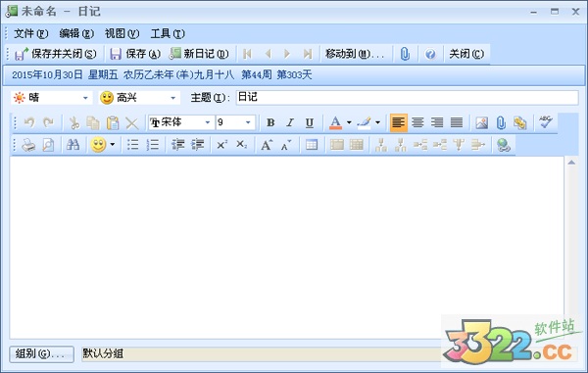Go to the previous diary entry
The image size is (588, 373).
268,54
